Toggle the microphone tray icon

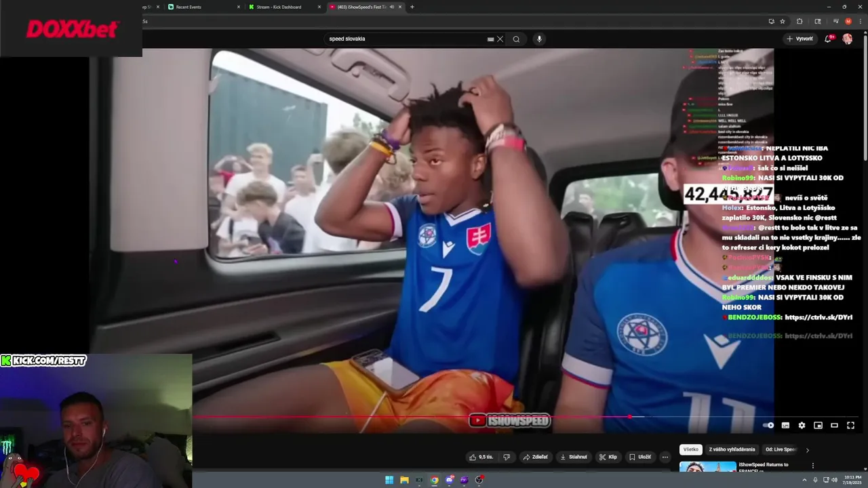tap(815, 480)
